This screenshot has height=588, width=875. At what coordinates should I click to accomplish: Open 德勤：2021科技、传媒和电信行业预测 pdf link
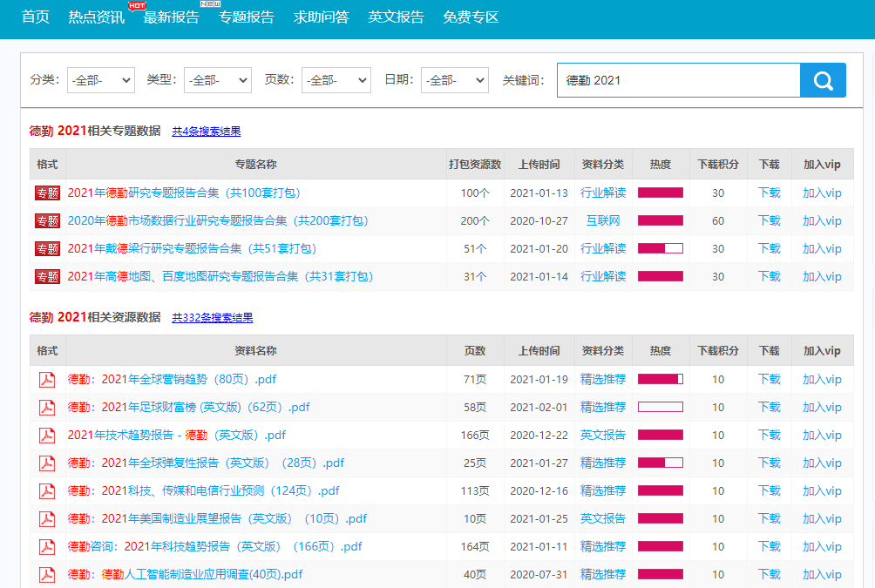pyautogui.click(x=204, y=491)
